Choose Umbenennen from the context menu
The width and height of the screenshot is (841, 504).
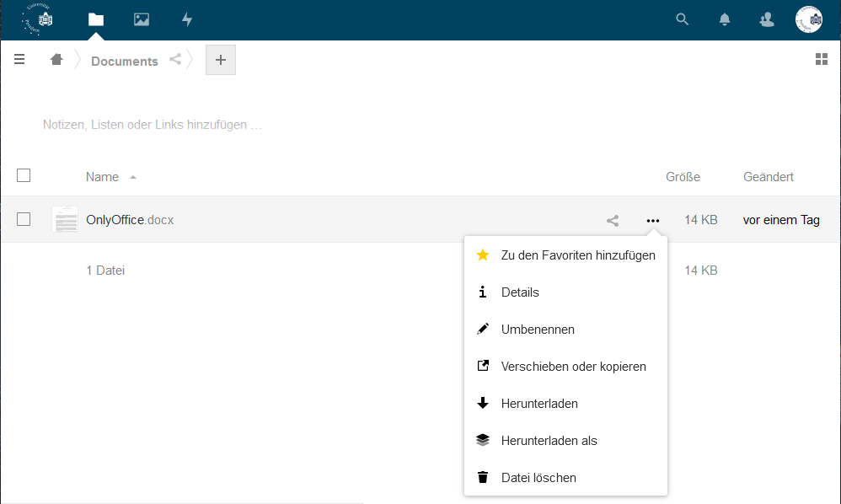pos(538,330)
